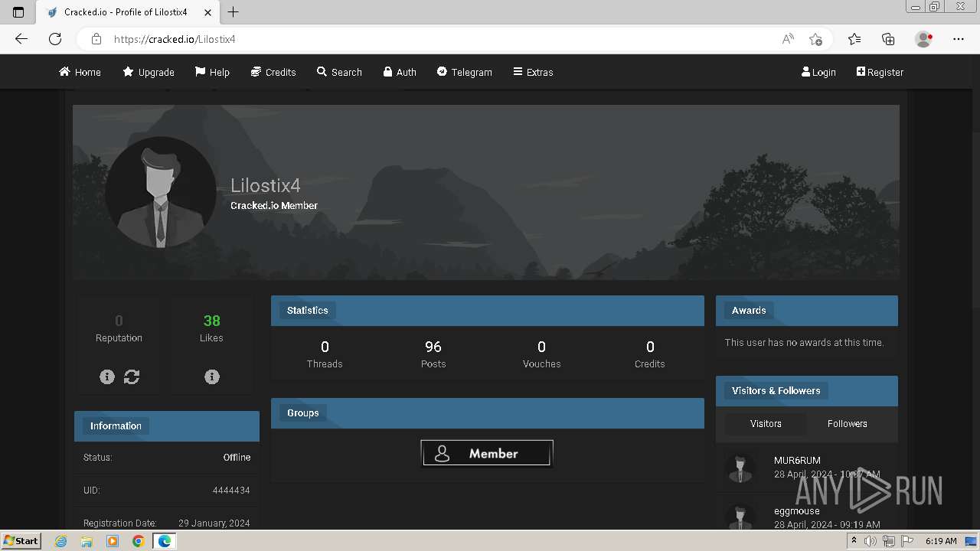The image size is (980, 551).
Task: Click the Statistics panel header
Action: 488,311
